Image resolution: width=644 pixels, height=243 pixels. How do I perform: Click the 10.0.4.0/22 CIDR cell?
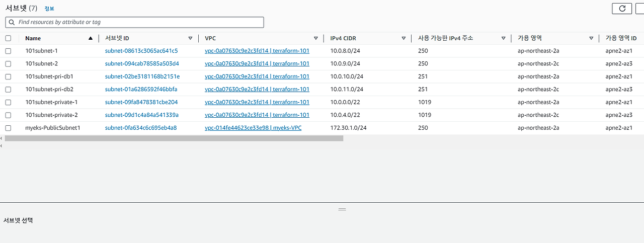345,115
